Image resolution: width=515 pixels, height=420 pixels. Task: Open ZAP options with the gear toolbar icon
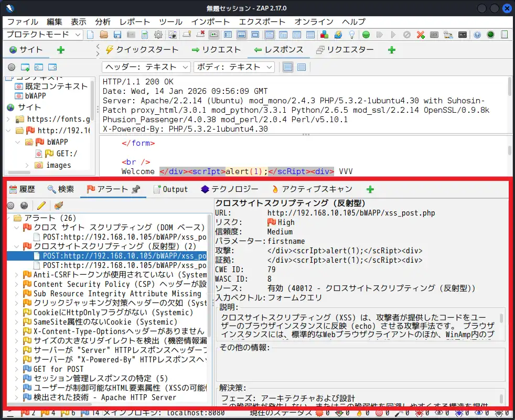click(158, 35)
